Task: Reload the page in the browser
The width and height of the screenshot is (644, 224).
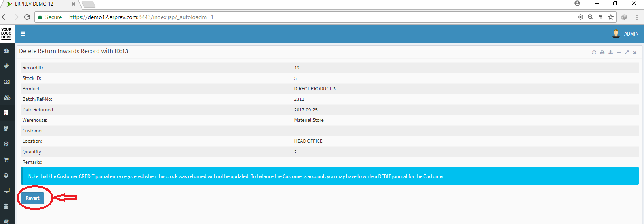Action: coord(27,17)
